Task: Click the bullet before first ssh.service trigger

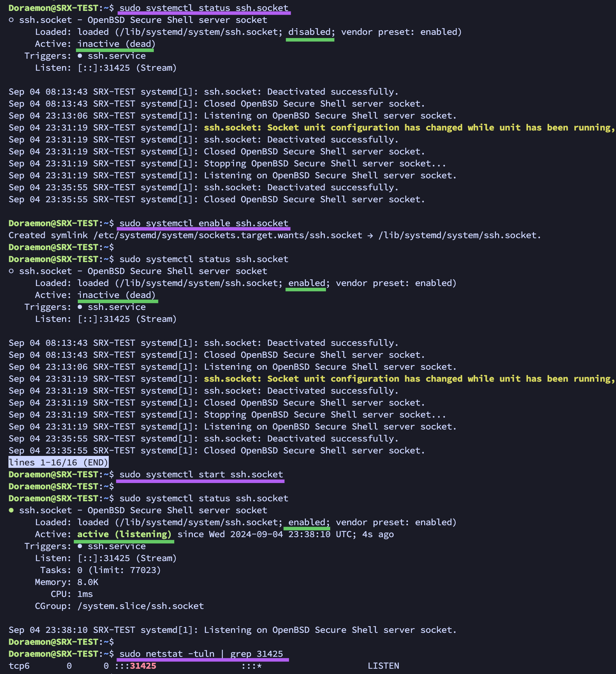Action: 80,56
